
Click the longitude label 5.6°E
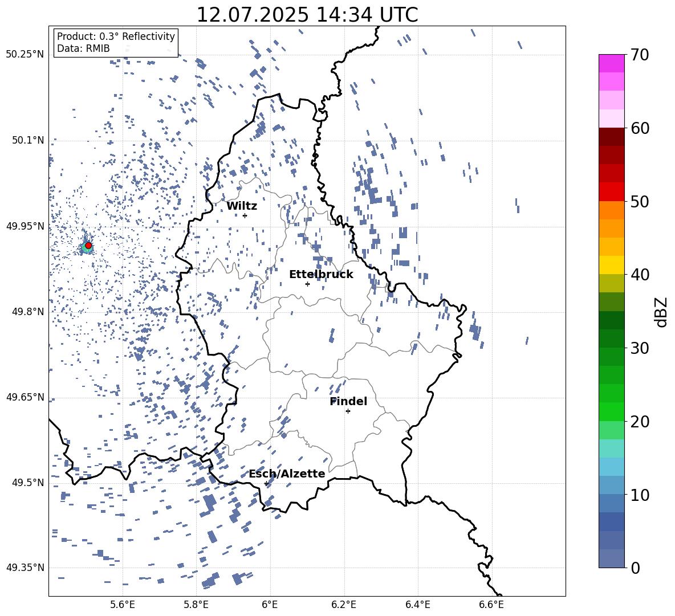point(123,605)
